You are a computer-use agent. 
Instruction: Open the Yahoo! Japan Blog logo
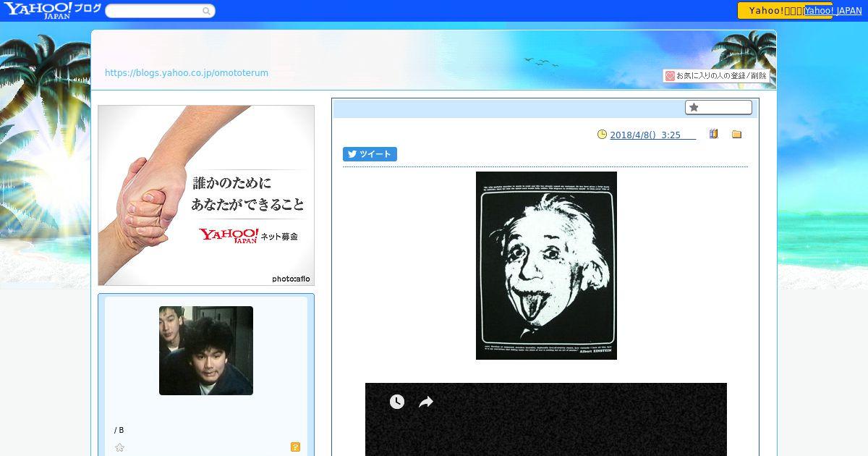pyautogui.click(x=52, y=10)
